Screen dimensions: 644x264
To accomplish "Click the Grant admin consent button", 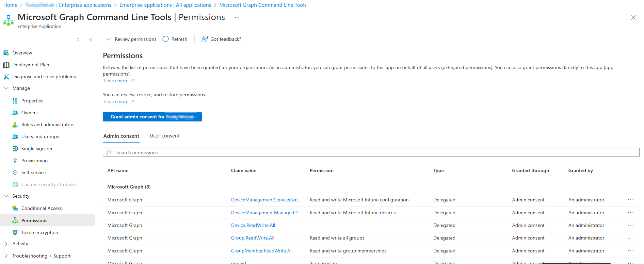I will 152,117.
